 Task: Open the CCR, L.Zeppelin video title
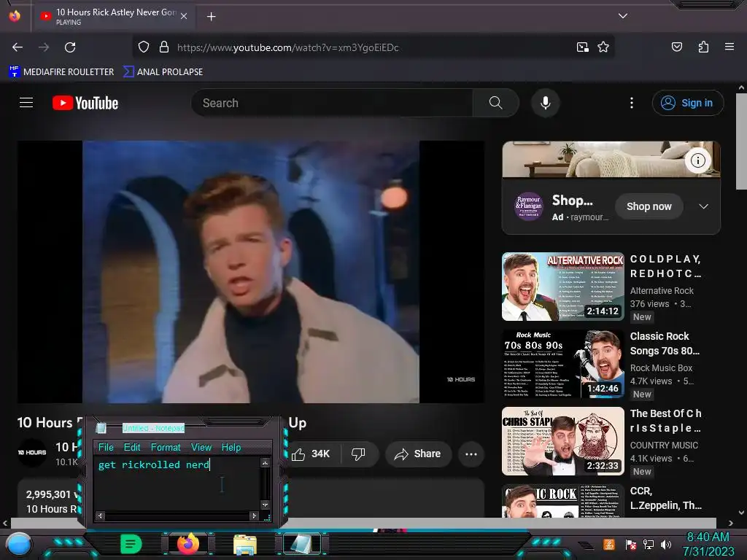tap(665, 497)
